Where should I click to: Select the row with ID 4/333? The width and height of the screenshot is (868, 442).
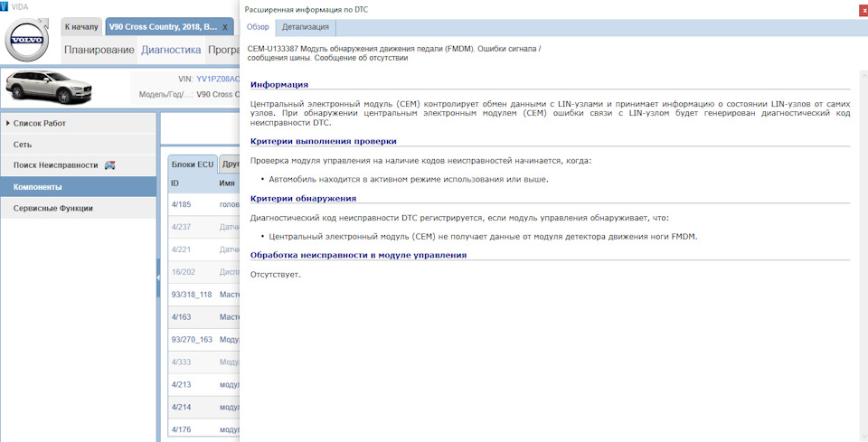(203, 362)
